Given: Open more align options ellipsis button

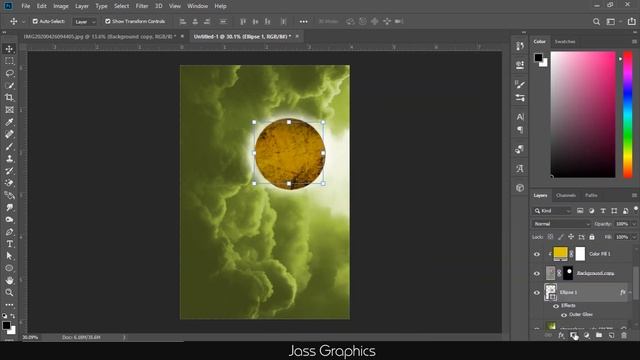Looking at the screenshot, I should tap(303, 22).
